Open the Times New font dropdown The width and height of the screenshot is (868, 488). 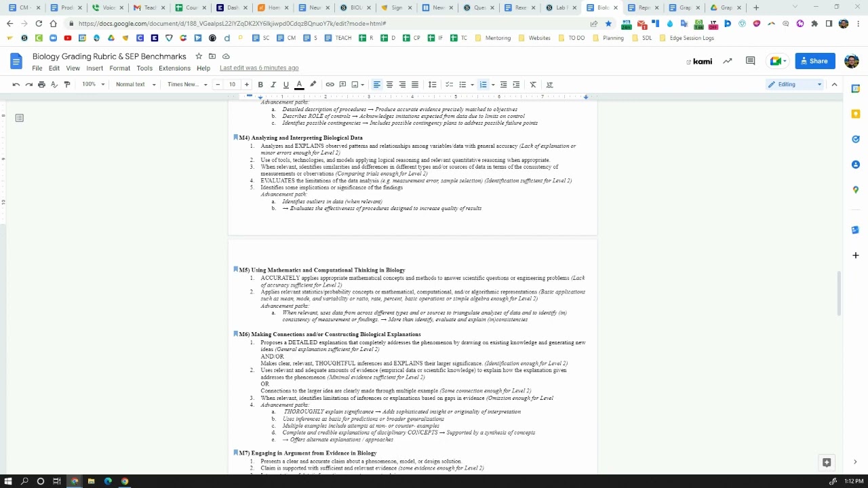click(187, 85)
